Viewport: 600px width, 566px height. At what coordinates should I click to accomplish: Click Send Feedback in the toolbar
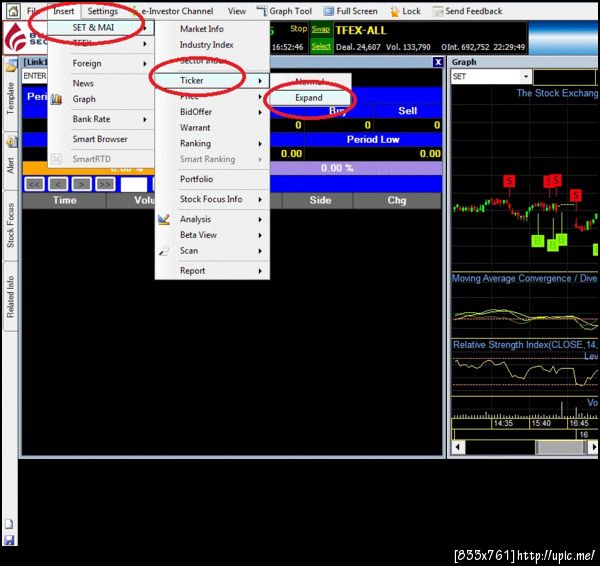tap(467, 11)
